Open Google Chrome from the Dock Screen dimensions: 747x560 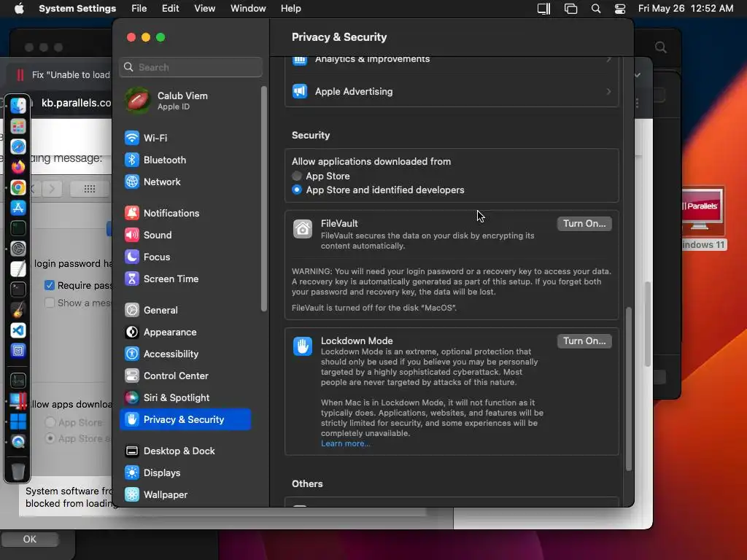pos(18,187)
